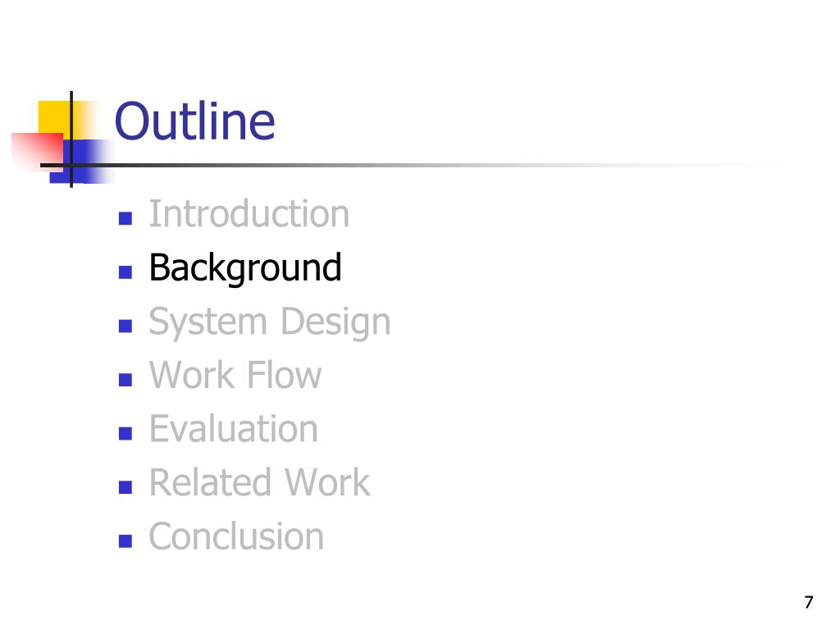Click the red decorative square

pyautogui.click(x=34, y=149)
